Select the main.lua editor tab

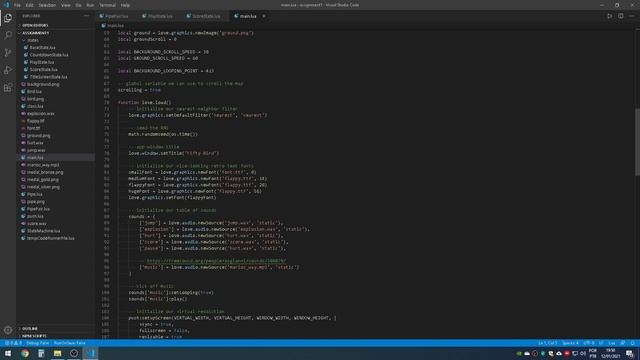pyautogui.click(x=249, y=16)
